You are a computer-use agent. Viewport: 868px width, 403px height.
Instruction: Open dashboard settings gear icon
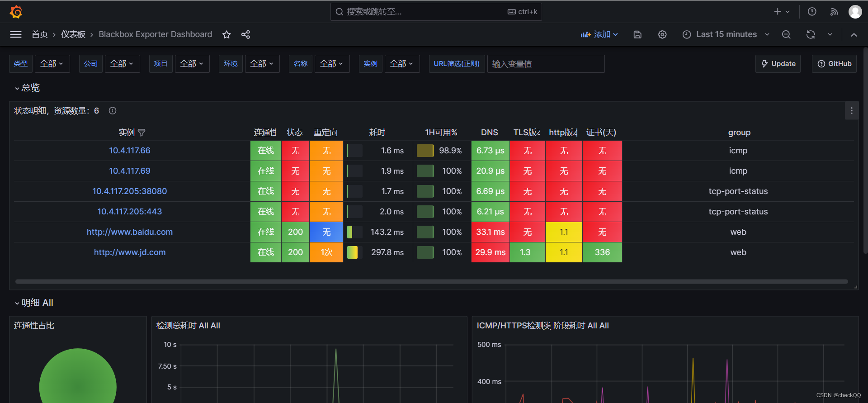pos(662,34)
